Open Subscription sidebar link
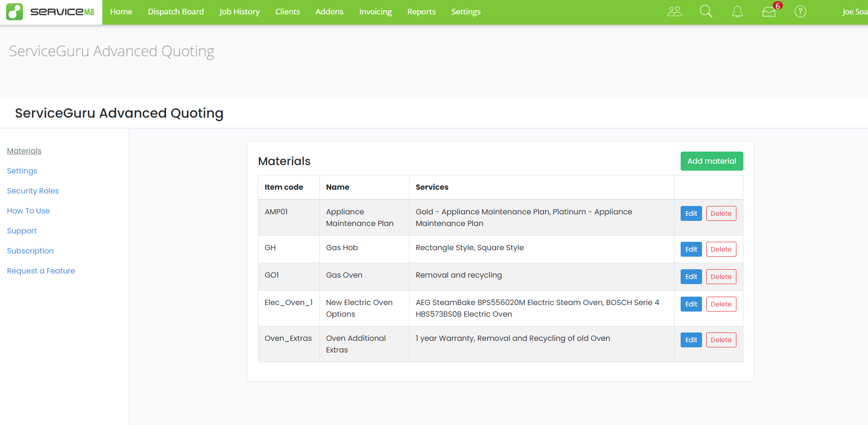 [x=30, y=251]
